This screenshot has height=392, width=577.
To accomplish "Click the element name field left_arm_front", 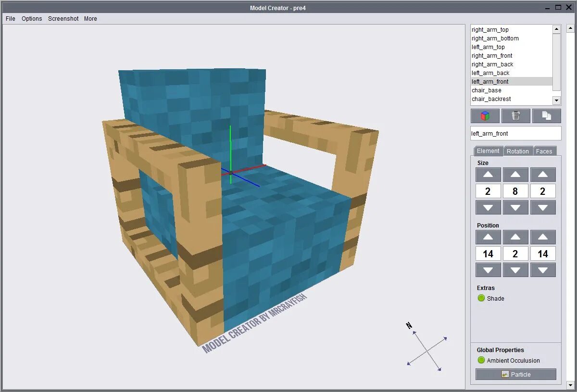I will coord(515,134).
